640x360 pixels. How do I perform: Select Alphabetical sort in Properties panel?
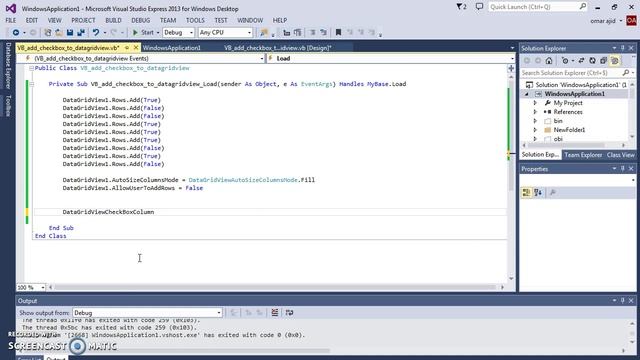point(538,192)
